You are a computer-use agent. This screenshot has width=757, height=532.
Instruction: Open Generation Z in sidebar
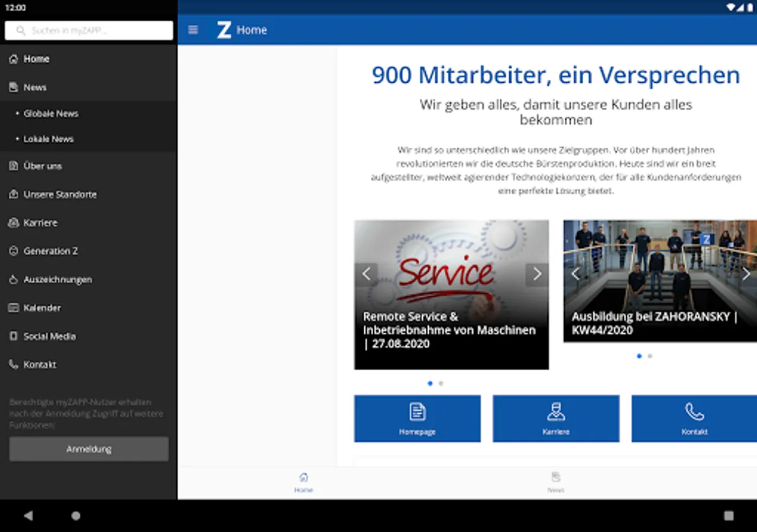pos(89,251)
